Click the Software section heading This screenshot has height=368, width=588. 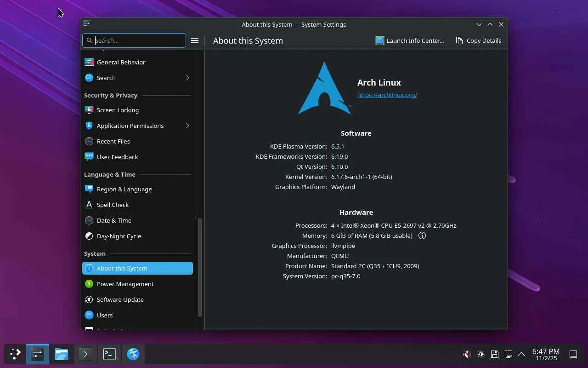pos(356,133)
